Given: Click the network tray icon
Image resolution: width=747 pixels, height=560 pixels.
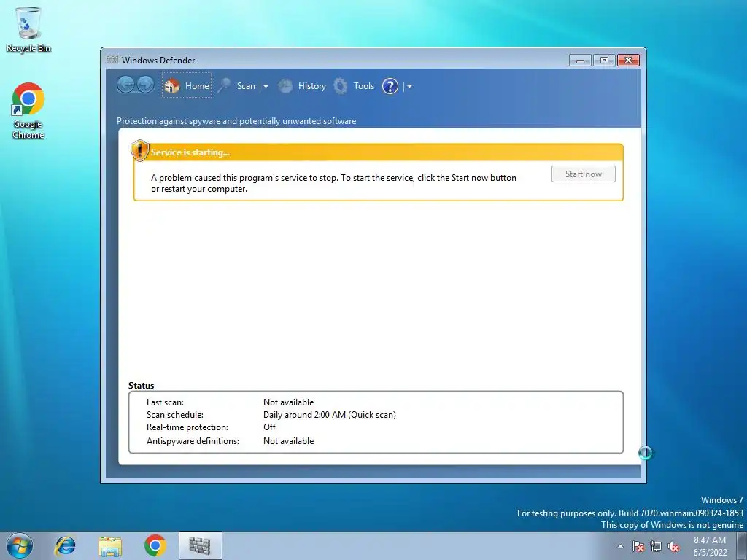Looking at the screenshot, I should 656,547.
